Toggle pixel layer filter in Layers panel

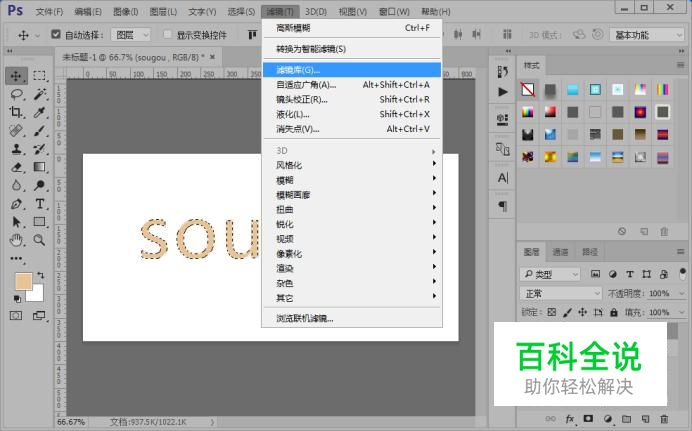point(595,274)
